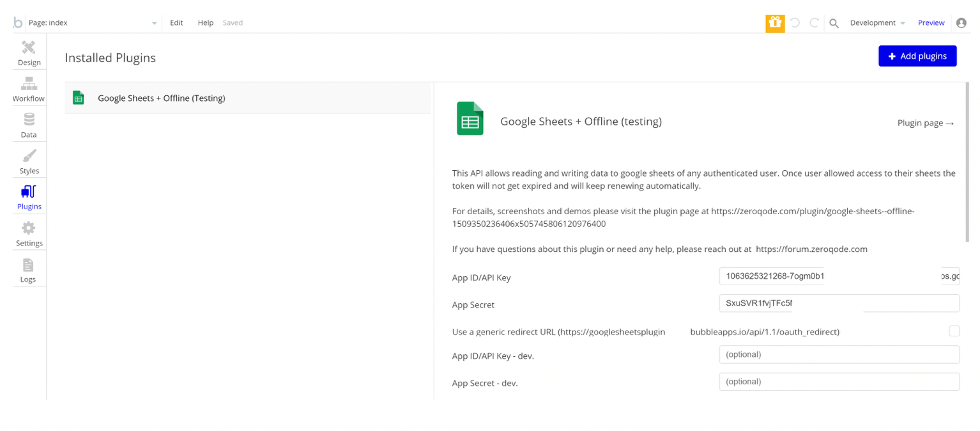
Task: Click the plugin title Google Sheets + Offline (testing)
Action: 581,121
